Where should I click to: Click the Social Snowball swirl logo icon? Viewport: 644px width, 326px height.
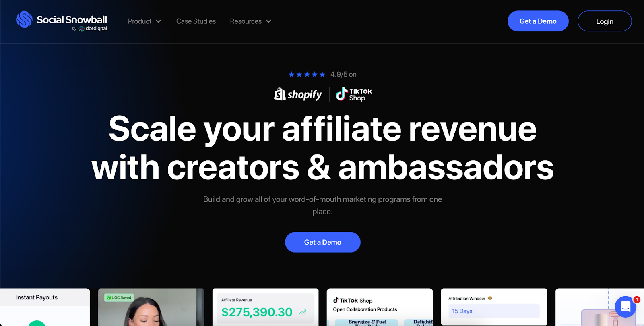(24, 19)
